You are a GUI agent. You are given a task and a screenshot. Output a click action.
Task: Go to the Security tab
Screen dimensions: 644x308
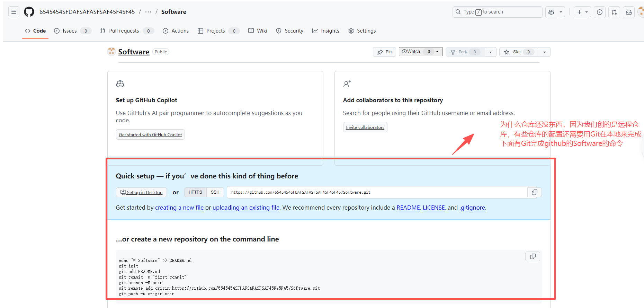pos(290,31)
